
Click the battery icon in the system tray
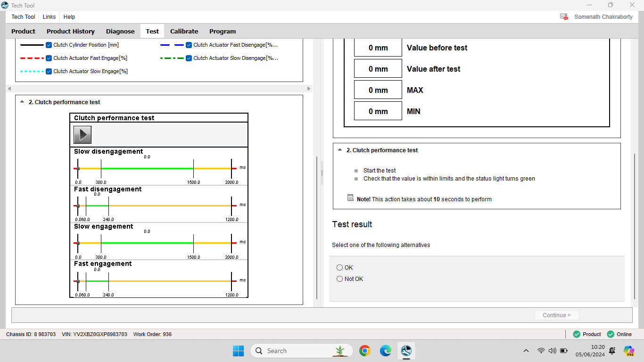click(x=565, y=351)
